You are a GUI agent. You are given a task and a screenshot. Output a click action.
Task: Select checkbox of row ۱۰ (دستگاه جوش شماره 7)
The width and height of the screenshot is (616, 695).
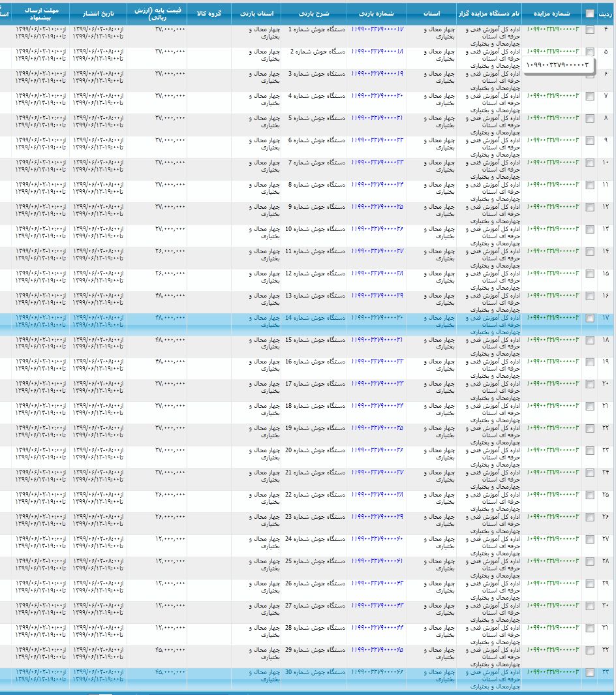(x=590, y=163)
